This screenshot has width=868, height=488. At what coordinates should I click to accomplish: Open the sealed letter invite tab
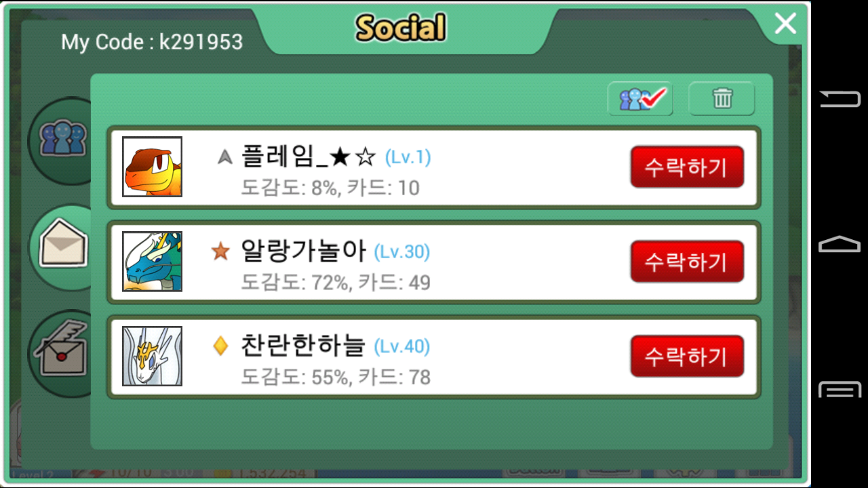coord(61,351)
